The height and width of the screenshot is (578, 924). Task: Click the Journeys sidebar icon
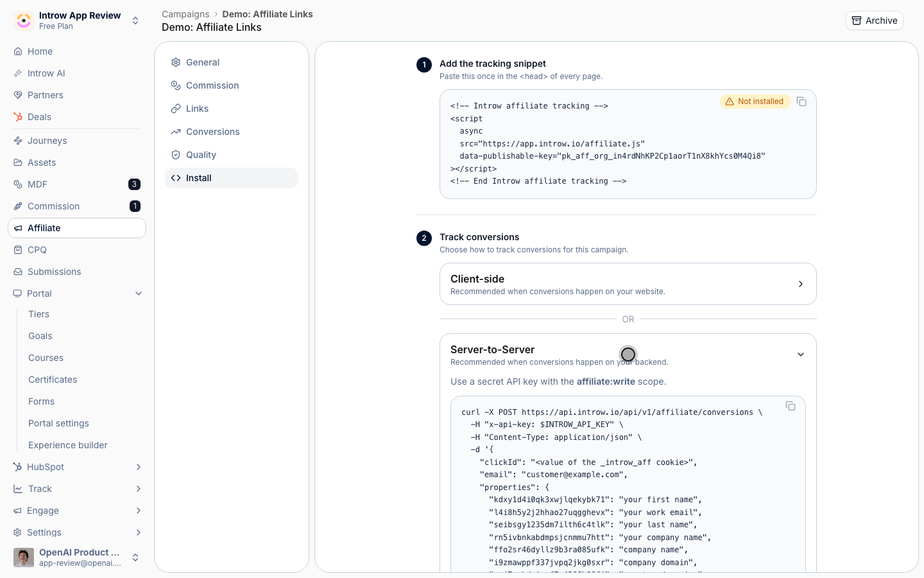tap(18, 141)
